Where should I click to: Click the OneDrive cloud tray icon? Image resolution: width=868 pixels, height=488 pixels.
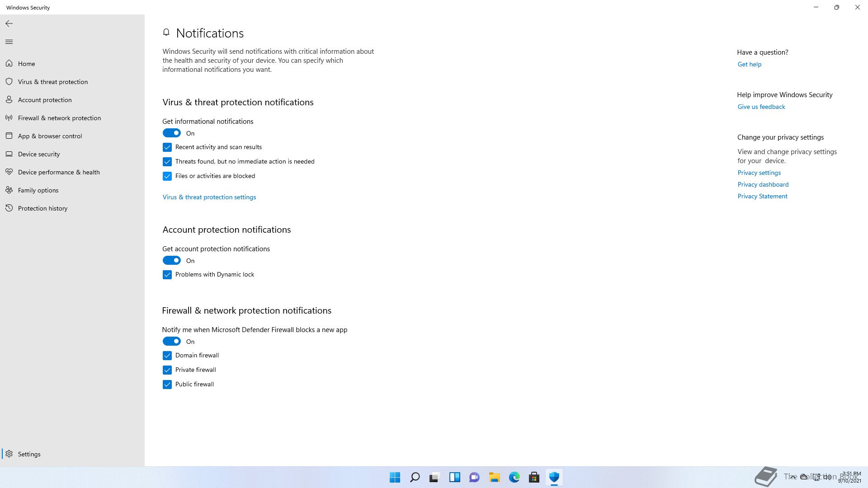tap(804, 477)
